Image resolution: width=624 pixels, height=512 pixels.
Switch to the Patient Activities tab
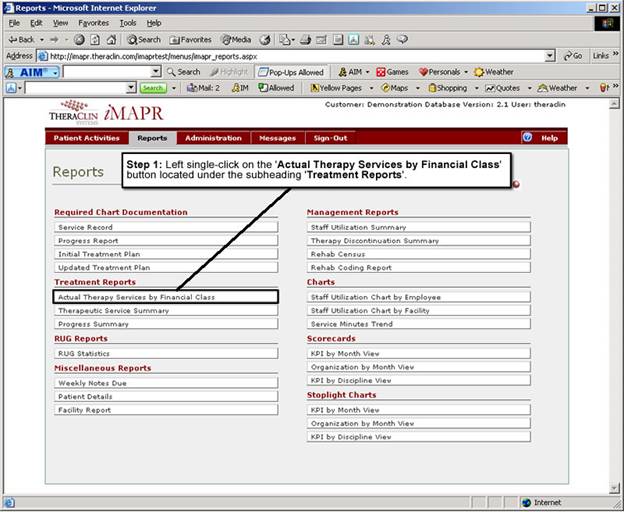click(x=86, y=138)
